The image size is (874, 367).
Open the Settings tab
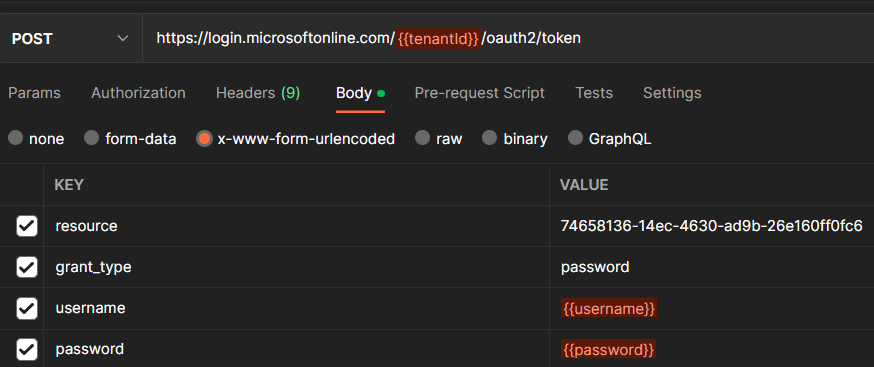point(672,93)
